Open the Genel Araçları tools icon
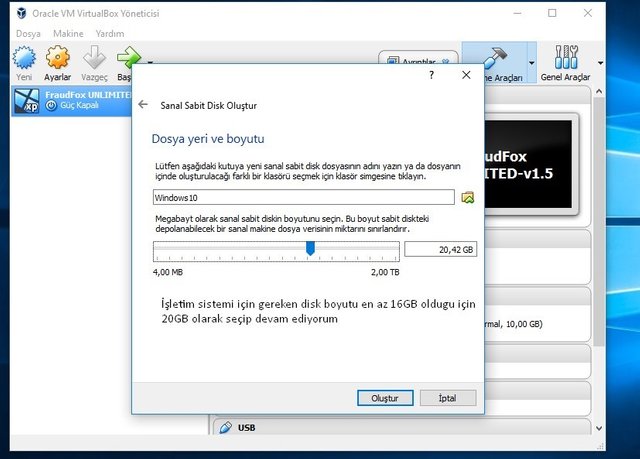 click(x=566, y=57)
